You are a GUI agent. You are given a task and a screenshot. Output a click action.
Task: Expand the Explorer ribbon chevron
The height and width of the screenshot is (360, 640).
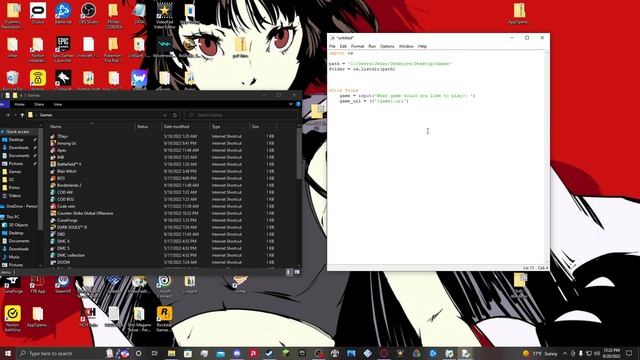(291, 104)
